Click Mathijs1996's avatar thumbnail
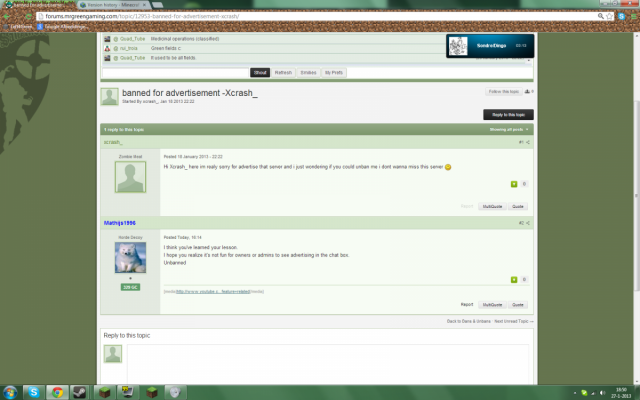640x400 pixels. click(130, 258)
